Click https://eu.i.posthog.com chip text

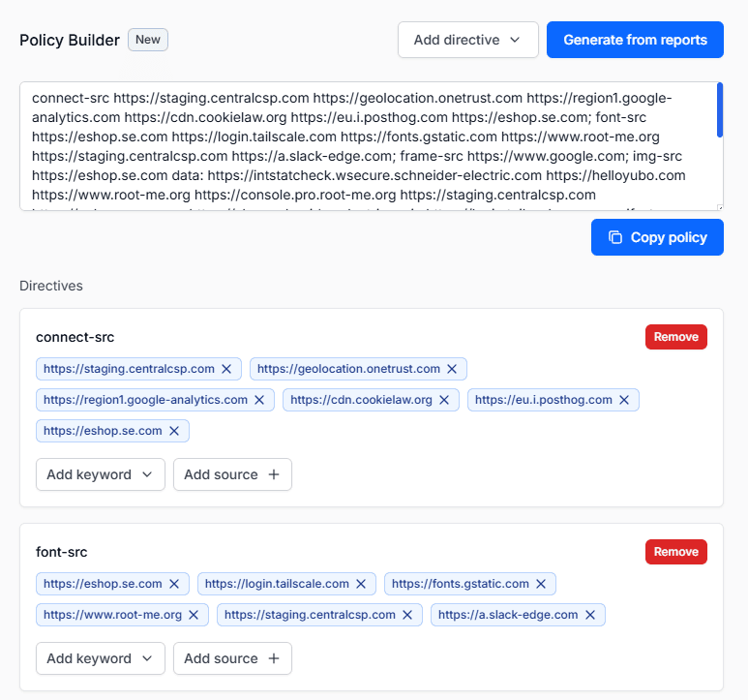point(544,400)
